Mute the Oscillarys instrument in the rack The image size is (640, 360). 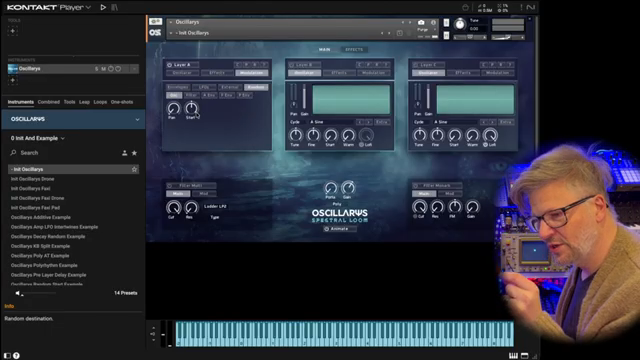point(104,69)
